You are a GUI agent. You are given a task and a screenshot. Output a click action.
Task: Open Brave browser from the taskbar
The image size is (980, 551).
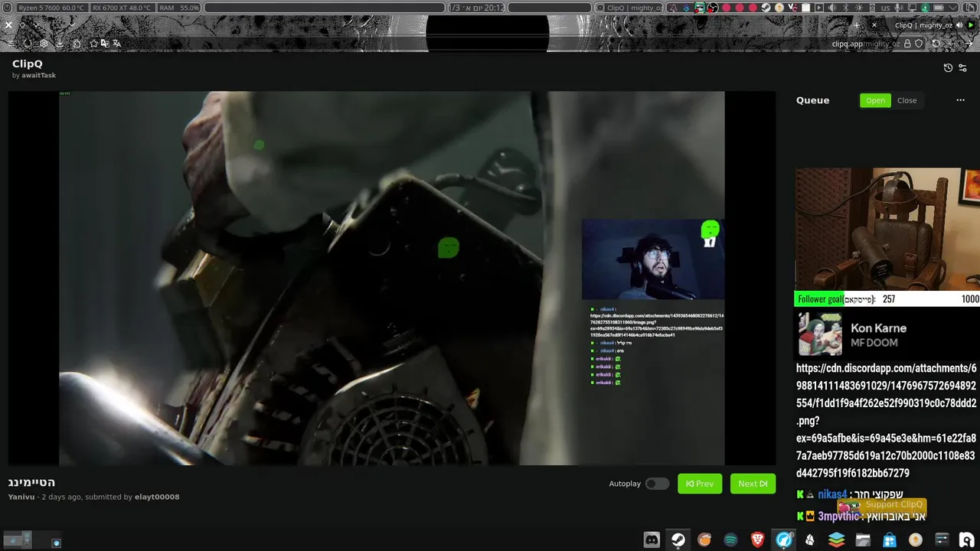coord(757,540)
